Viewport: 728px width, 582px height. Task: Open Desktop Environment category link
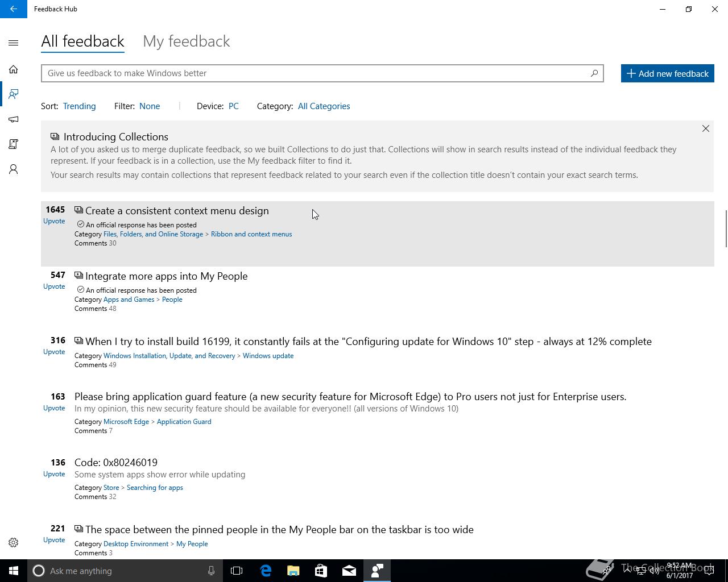click(136, 544)
